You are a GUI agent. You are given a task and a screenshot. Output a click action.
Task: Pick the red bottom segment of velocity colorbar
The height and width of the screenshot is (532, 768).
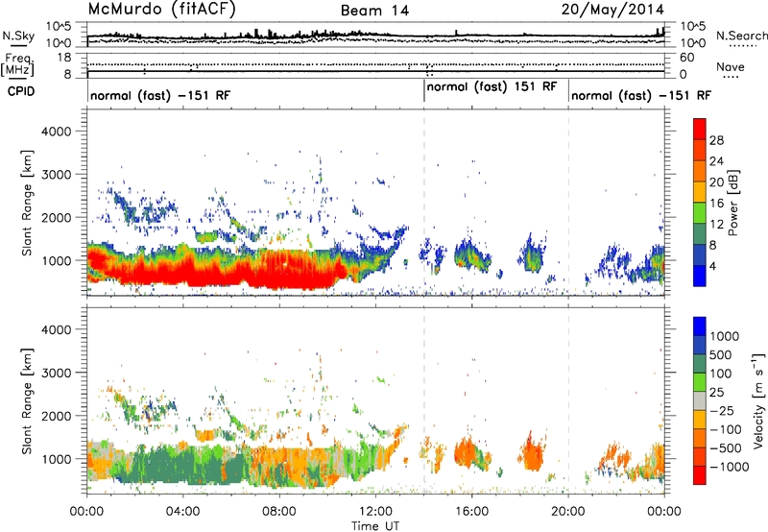point(700,475)
